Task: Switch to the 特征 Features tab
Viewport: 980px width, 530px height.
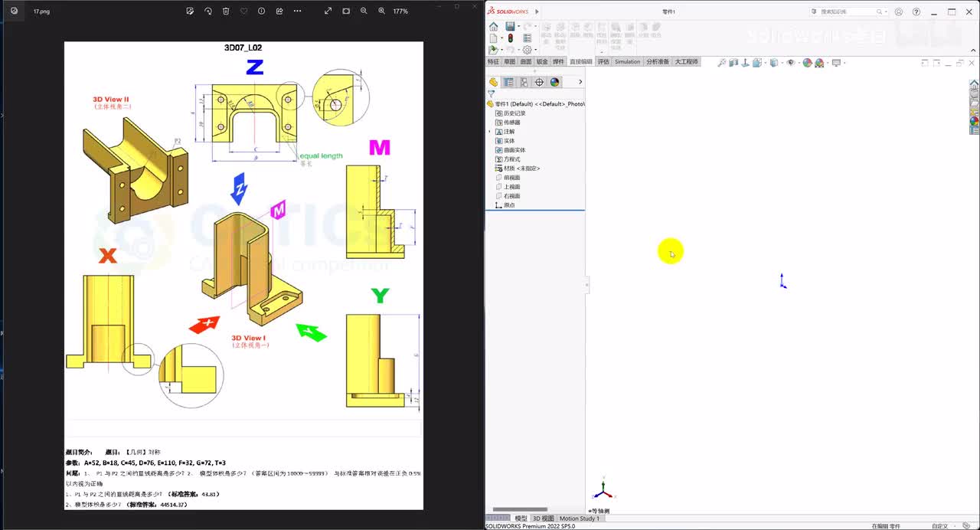Action: tap(493, 61)
